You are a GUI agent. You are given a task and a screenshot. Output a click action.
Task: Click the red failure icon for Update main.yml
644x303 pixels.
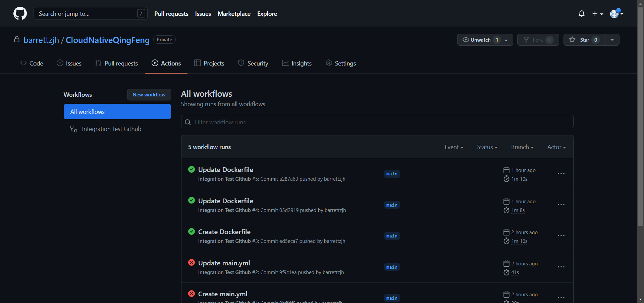tap(192, 263)
